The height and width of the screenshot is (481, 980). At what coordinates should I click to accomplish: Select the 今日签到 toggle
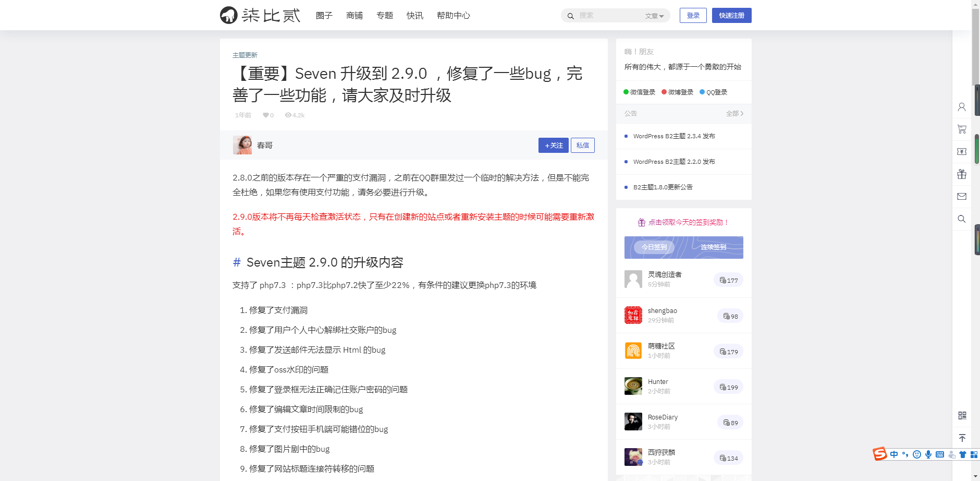tap(654, 247)
